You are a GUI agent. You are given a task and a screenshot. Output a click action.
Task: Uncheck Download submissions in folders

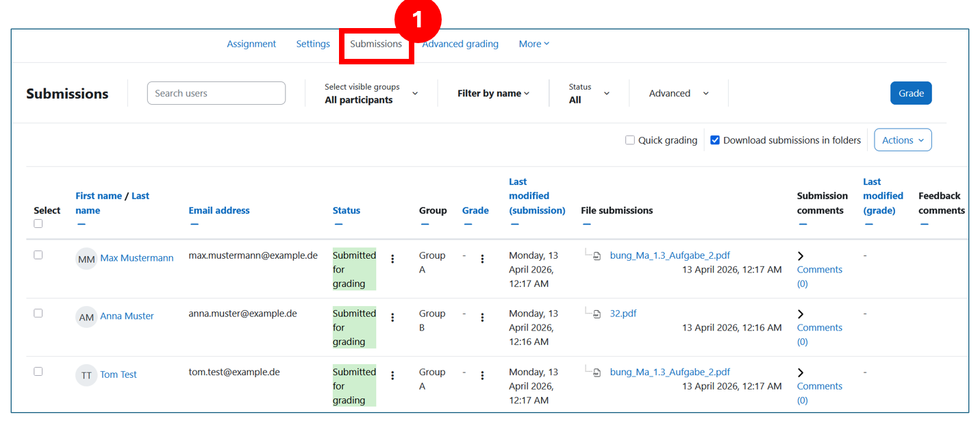pyautogui.click(x=715, y=140)
